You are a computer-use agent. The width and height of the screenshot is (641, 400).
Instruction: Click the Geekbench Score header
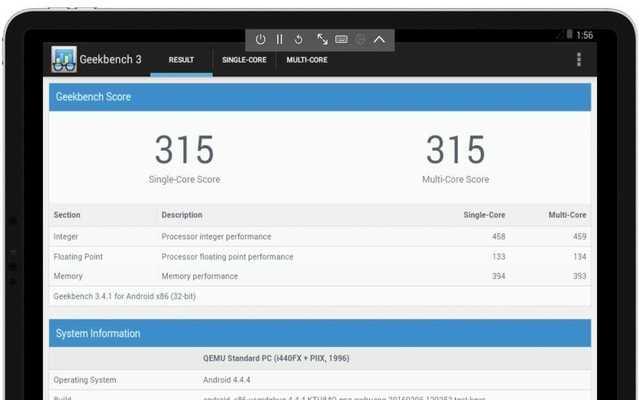[x=320, y=97]
